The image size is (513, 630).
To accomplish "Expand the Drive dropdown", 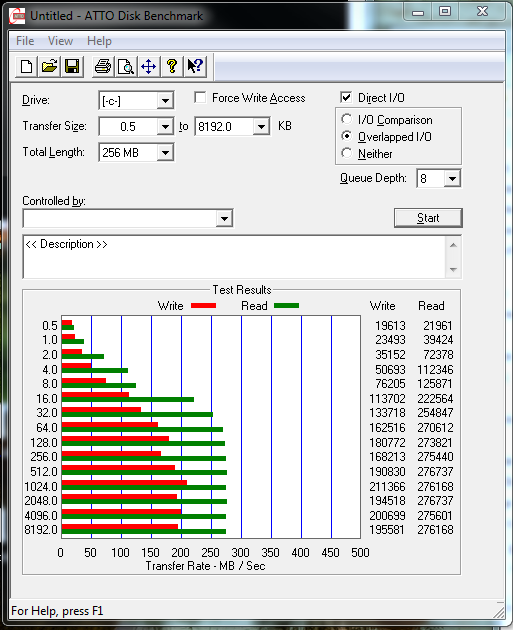I will coord(165,100).
